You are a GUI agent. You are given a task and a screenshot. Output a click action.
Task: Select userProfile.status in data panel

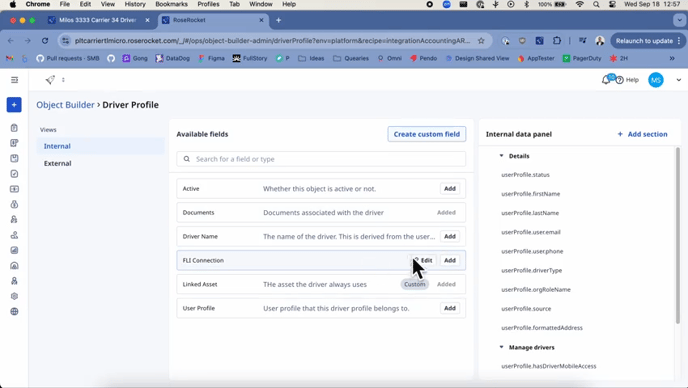coord(525,175)
